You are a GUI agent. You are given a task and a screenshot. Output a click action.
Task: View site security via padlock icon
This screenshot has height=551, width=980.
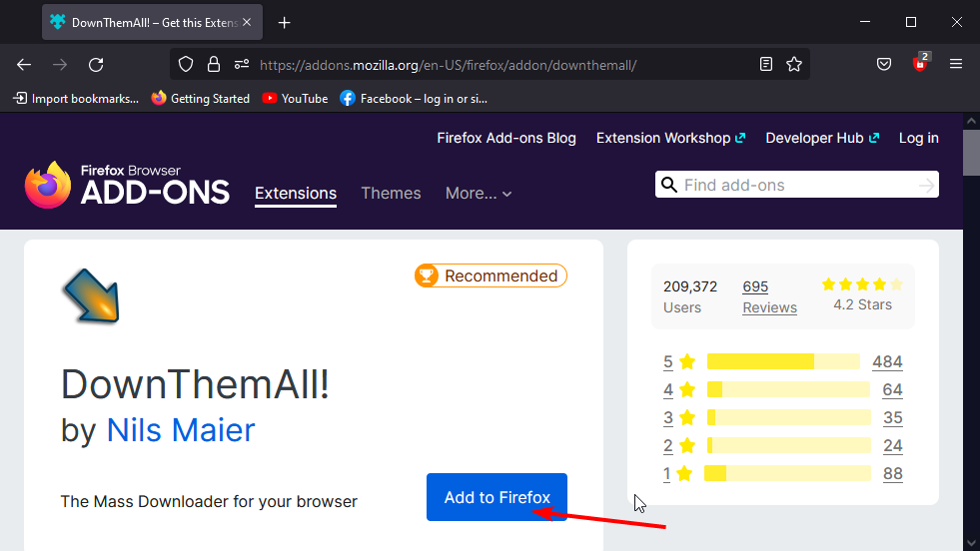[x=214, y=64]
